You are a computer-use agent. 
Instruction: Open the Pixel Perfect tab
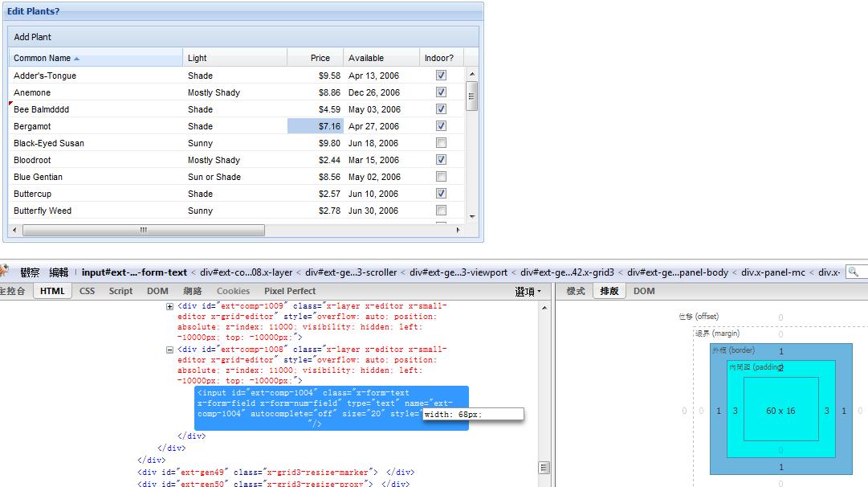click(290, 291)
